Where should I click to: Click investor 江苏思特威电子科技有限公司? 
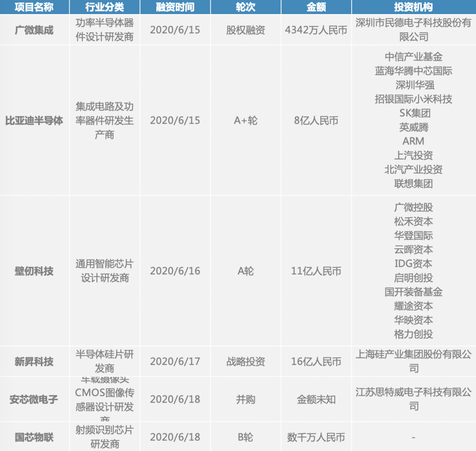pyautogui.click(x=414, y=399)
